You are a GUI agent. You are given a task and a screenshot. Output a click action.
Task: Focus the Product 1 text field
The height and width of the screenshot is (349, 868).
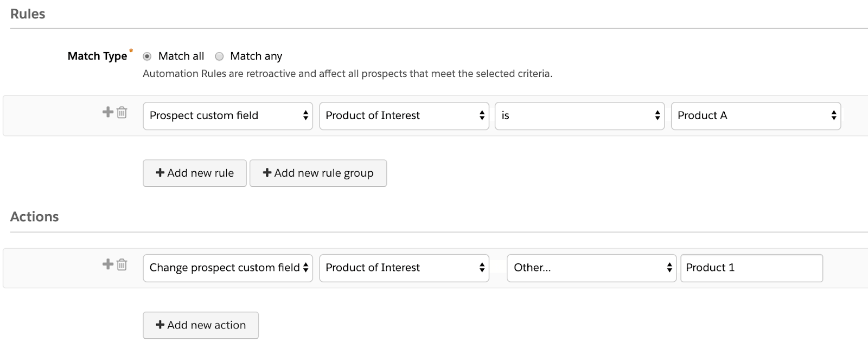(751, 268)
